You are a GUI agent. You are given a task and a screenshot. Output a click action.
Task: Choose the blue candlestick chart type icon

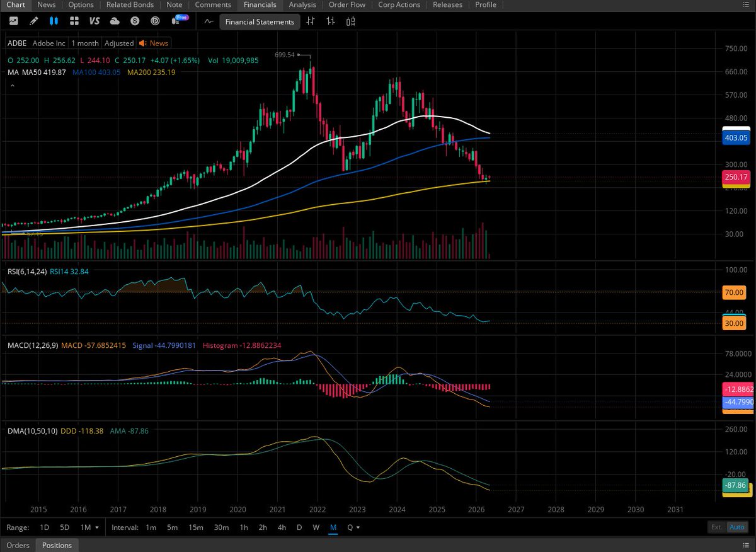click(54, 21)
